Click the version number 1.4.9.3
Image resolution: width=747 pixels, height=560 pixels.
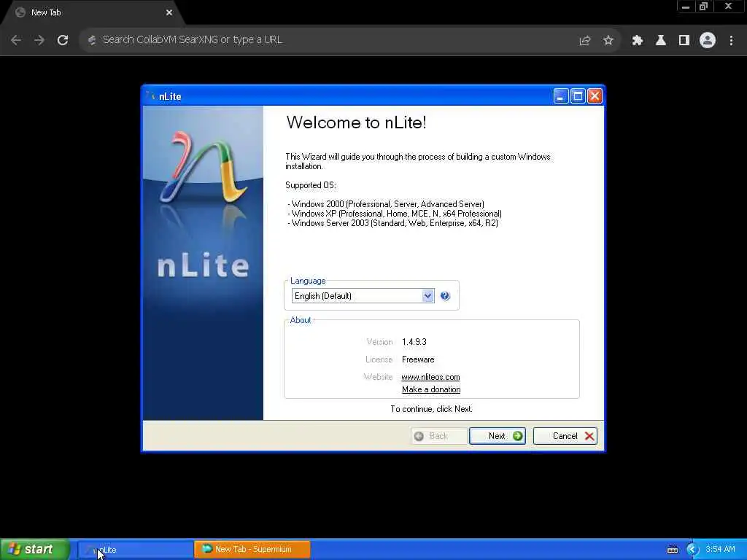(414, 342)
